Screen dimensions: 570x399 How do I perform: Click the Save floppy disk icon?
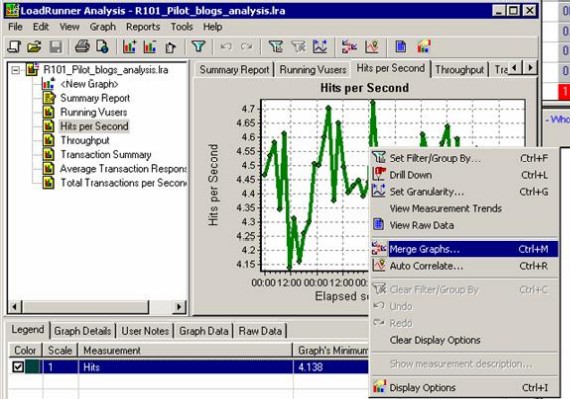click(x=56, y=47)
